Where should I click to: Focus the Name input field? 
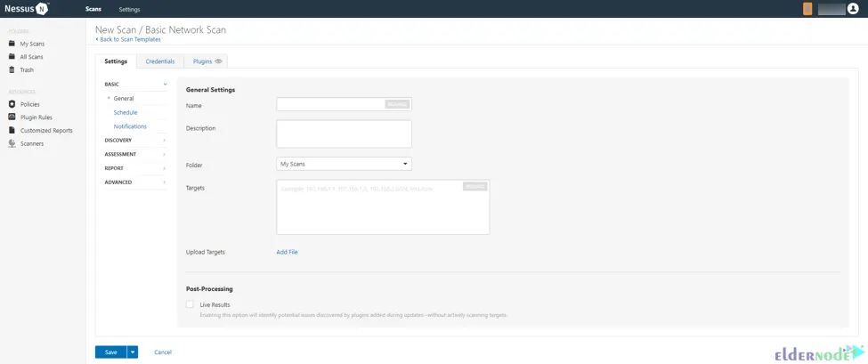point(344,104)
